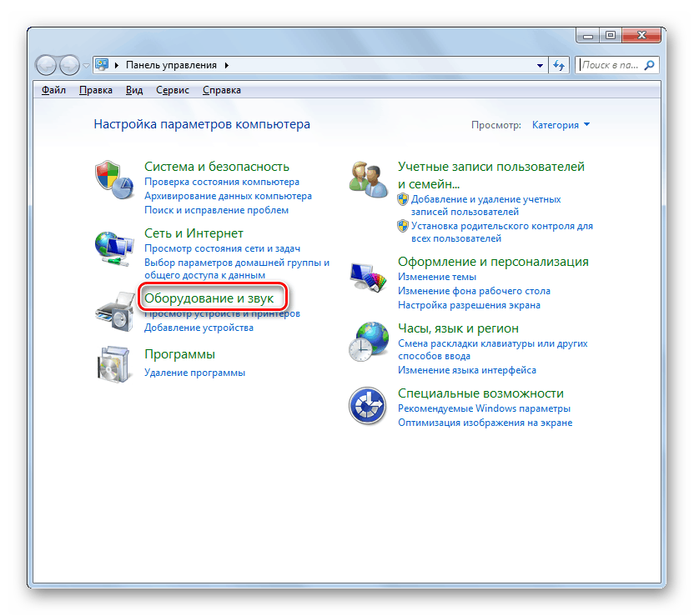Click the refresh arrows button by address bar
This screenshot has height=616, width=694.
click(x=560, y=65)
